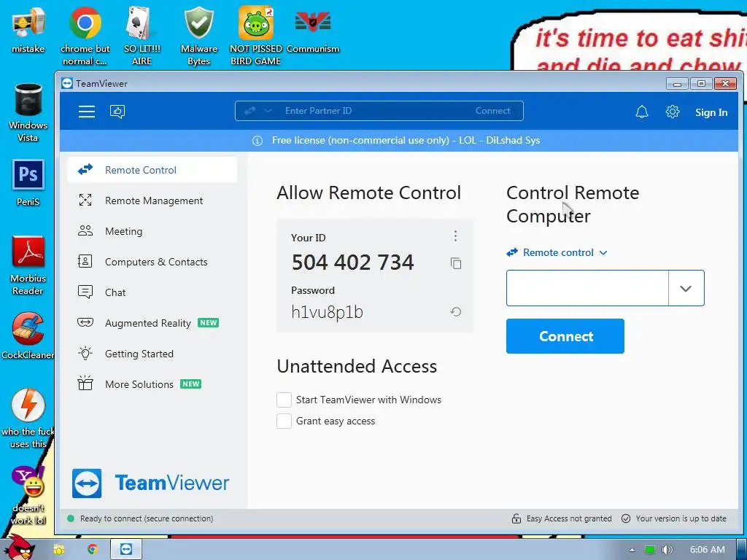Expand the top bar connection type chevron
Viewport: 747px width, 560px height.
tap(268, 111)
